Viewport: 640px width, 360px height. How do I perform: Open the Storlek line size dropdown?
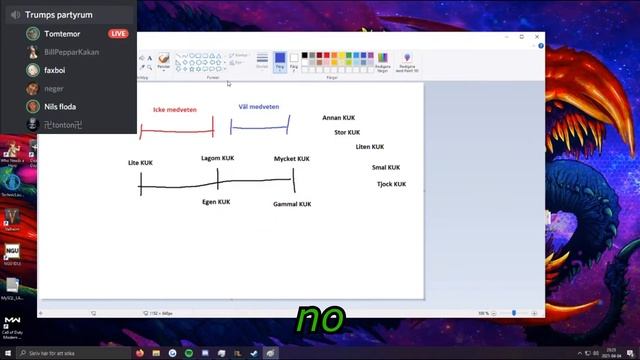point(262,61)
